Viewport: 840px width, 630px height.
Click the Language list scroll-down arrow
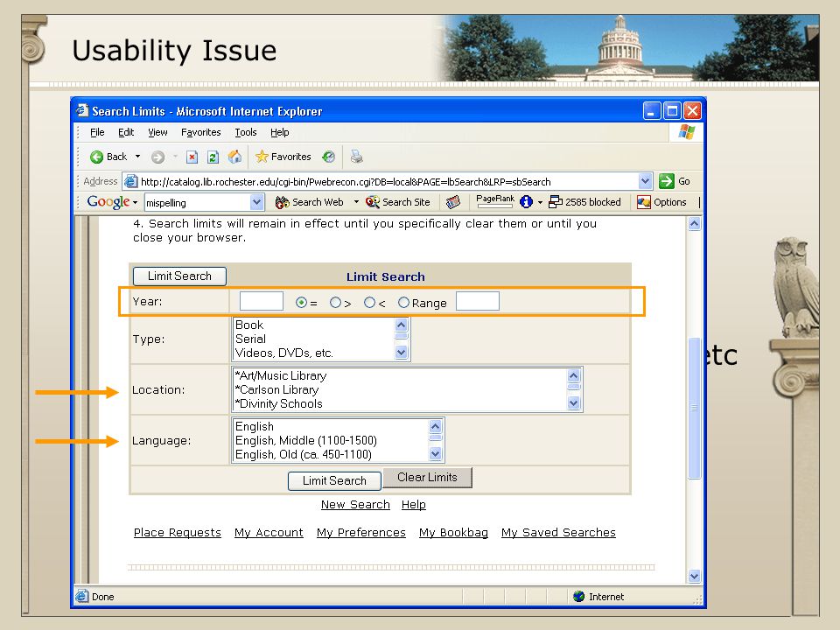[436, 454]
